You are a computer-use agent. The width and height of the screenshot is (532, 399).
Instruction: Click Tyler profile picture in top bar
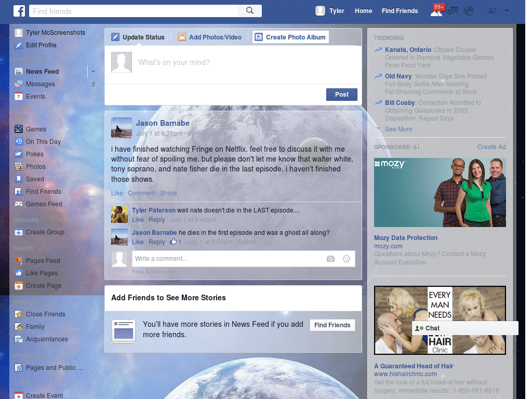point(320,11)
